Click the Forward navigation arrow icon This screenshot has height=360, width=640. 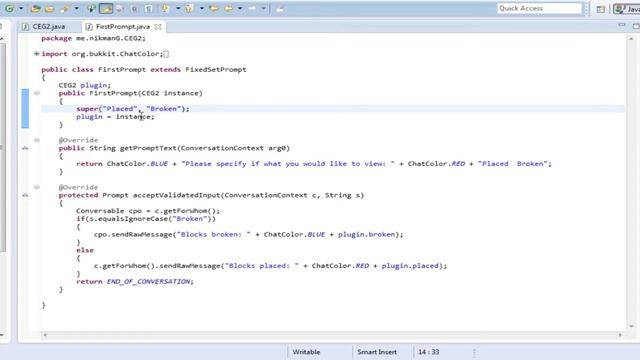point(252,8)
